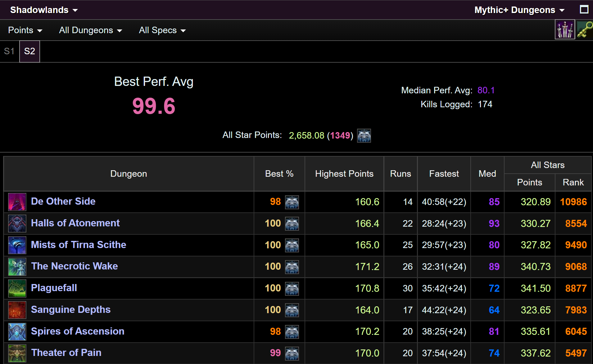Image resolution: width=593 pixels, height=364 pixels.
Task: Click class icon beside All Star Points
Action: point(364,135)
